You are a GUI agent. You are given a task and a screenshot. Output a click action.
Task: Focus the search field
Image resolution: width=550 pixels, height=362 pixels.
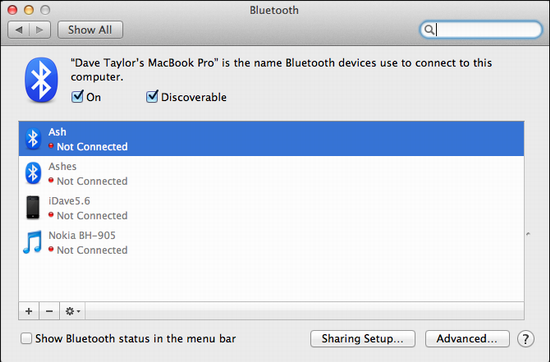coord(481,29)
